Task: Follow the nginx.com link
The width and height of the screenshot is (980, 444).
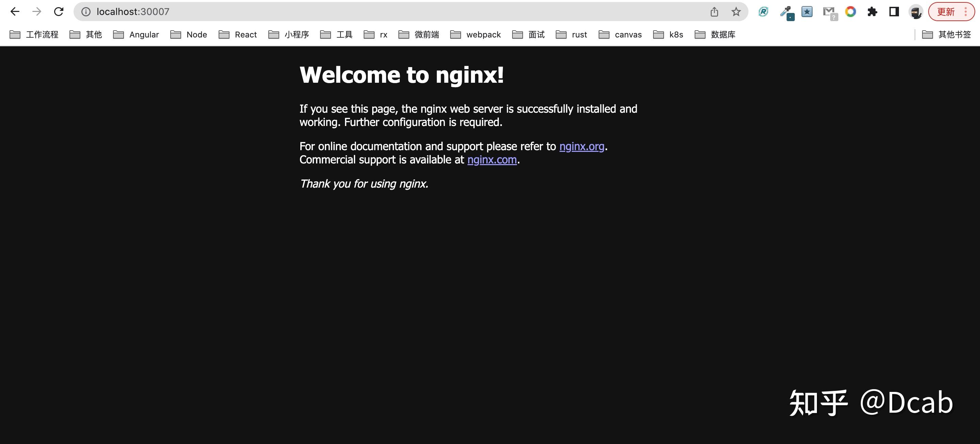Action: point(491,160)
